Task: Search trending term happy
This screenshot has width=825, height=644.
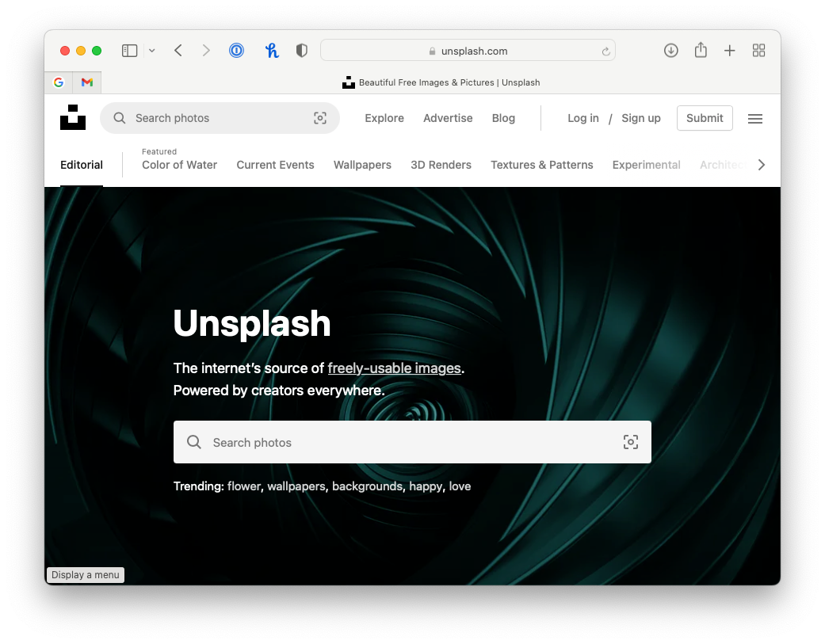Action: pos(426,486)
